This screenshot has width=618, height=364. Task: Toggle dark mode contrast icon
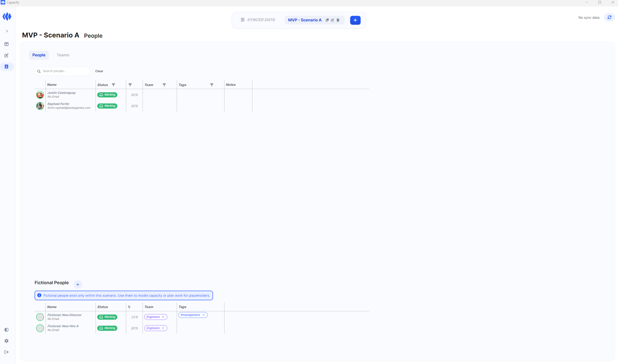[x=7, y=330]
